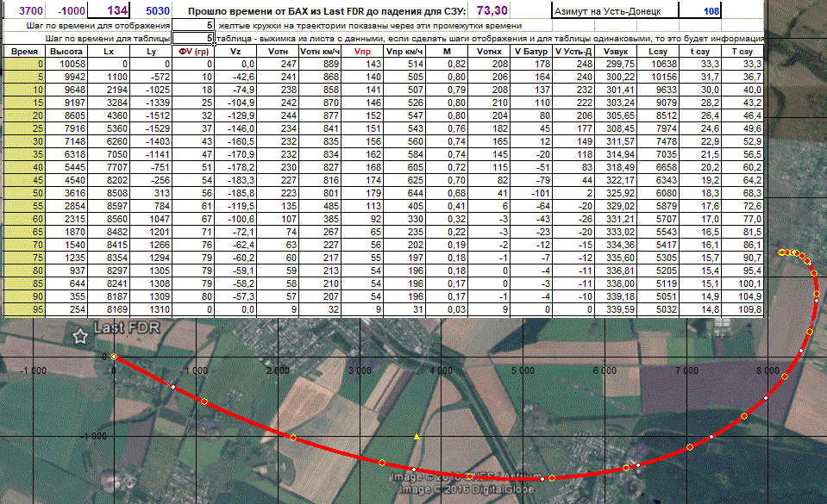Select the Lx value 8597

click(109, 206)
